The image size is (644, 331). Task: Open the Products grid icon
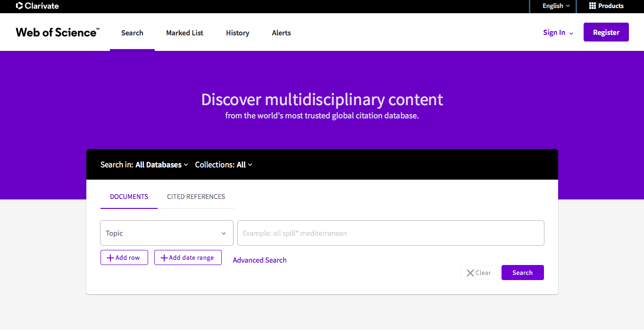coord(593,6)
